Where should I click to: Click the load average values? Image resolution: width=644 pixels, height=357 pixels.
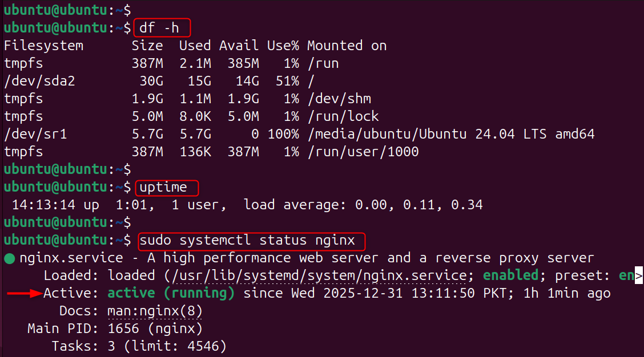[x=419, y=205]
